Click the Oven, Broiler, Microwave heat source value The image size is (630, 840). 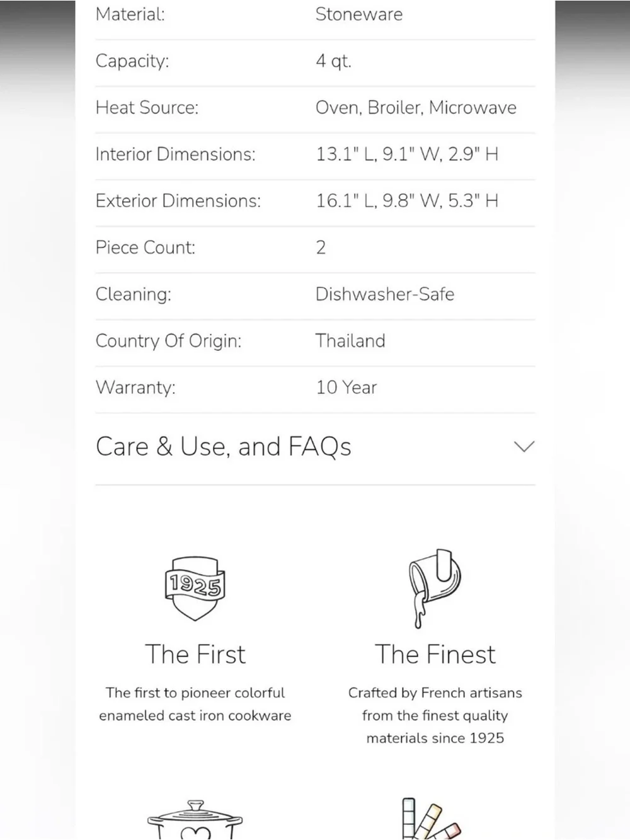(x=416, y=108)
